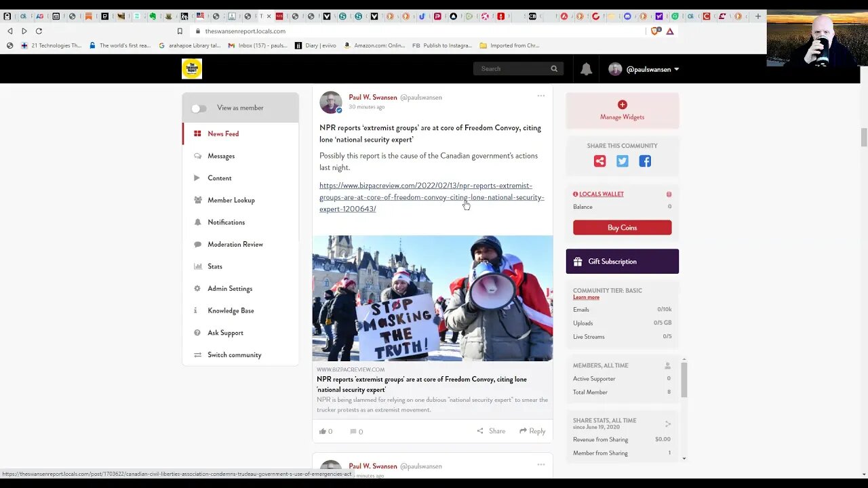The image size is (868, 488).
Task: Click the Knowledge Base info icon
Action: click(x=196, y=310)
